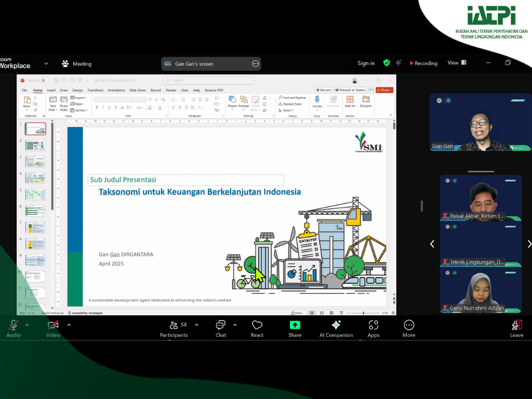Click the Present in Teams button
Image resolution: width=532 pixels, height=399 pixels.
click(350, 90)
